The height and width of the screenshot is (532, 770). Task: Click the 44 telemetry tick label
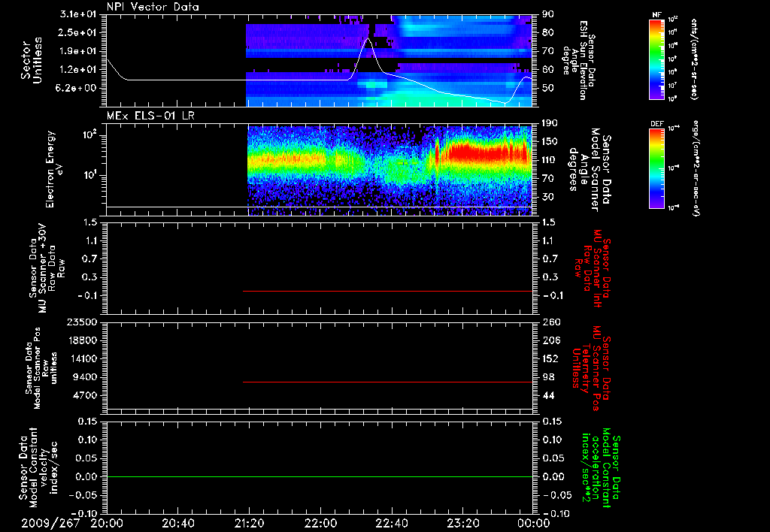(548, 395)
